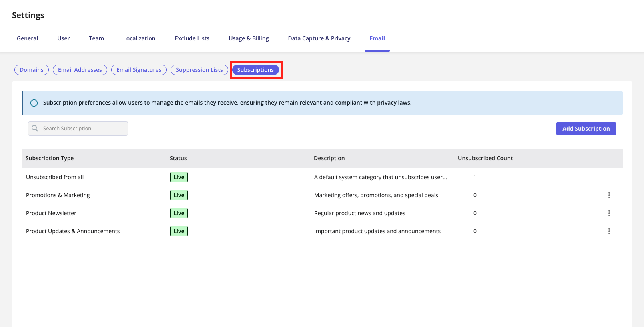Show the Domains section
Viewport: 644px width, 327px height.
pyautogui.click(x=32, y=70)
